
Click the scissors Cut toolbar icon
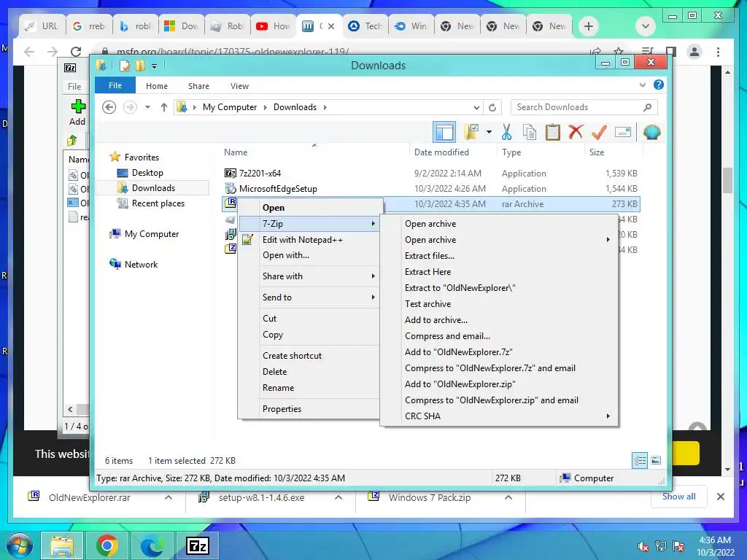click(x=506, y=132)
